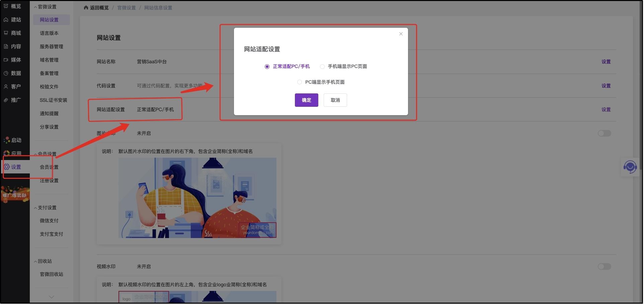Open 支付宝支付 menu item

52,234
